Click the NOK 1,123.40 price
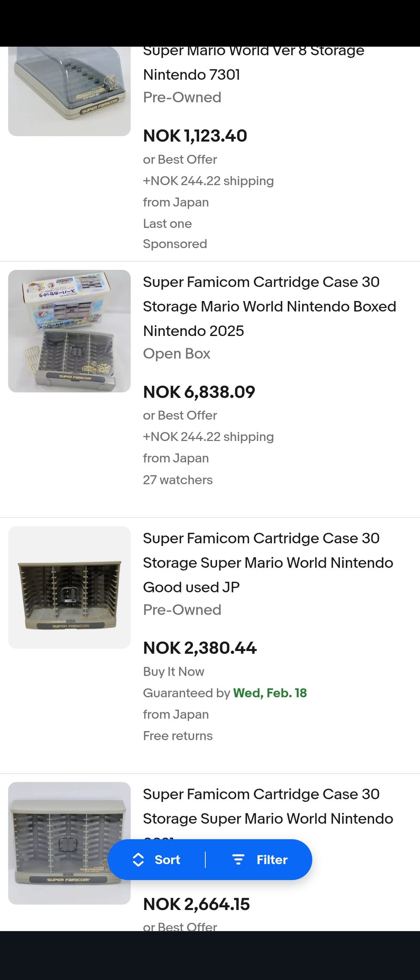Screen dimensions: 420x980 click(x=195, y=136)
